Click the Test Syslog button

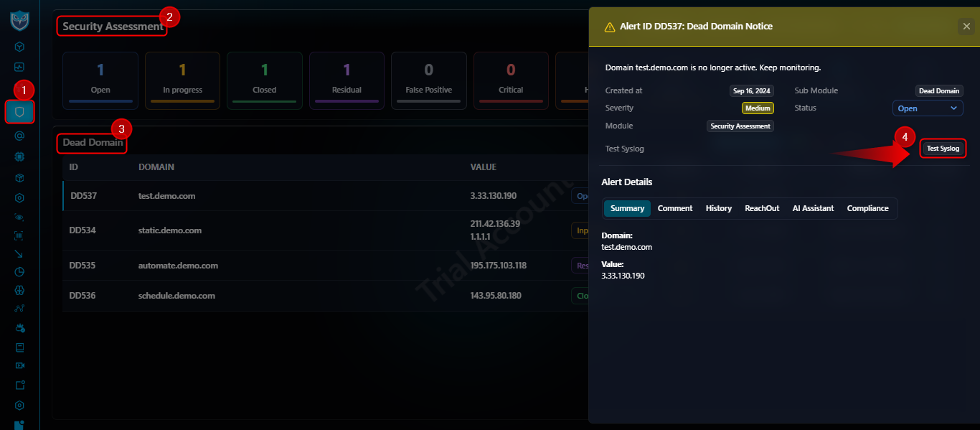(943, 149)
